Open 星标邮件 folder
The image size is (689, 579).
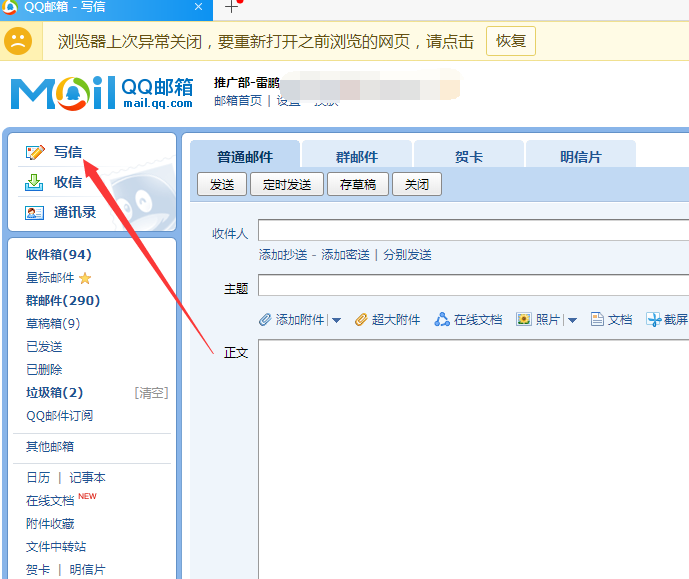[50, 278]
